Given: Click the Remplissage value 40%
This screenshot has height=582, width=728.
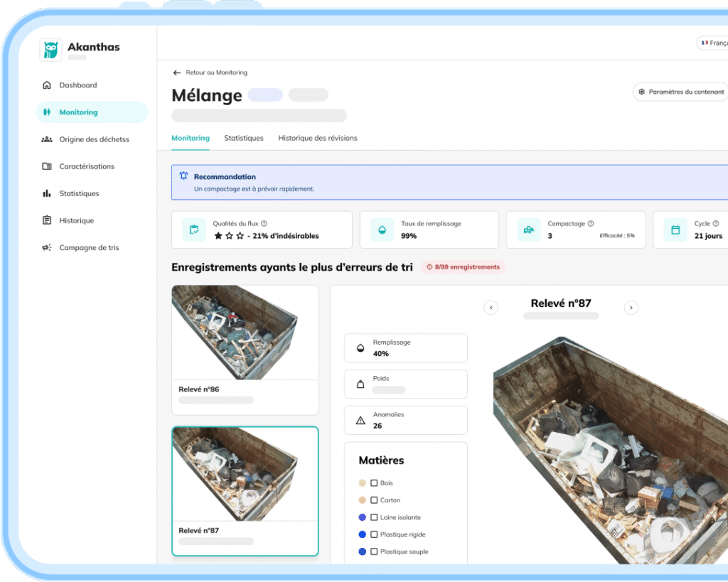Looking at the screenshot, I should click(x=381, y=354).
